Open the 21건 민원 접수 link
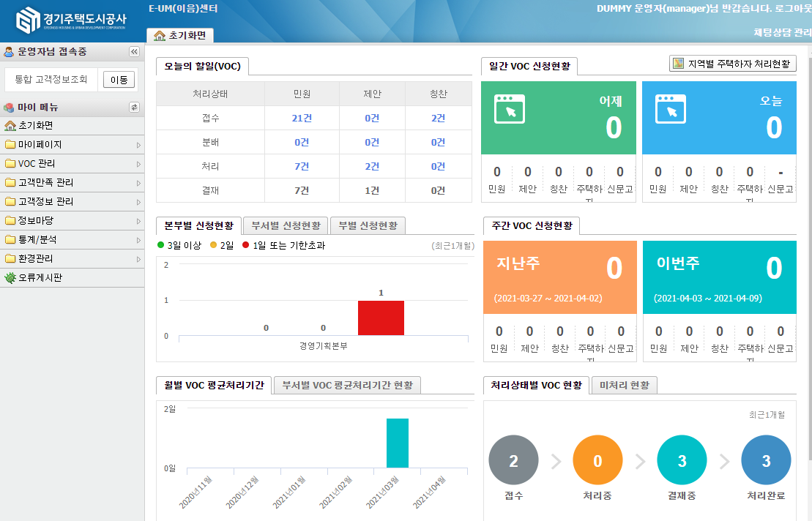The width and height of the screenshot is (812, 521). [x=301, y=119]
